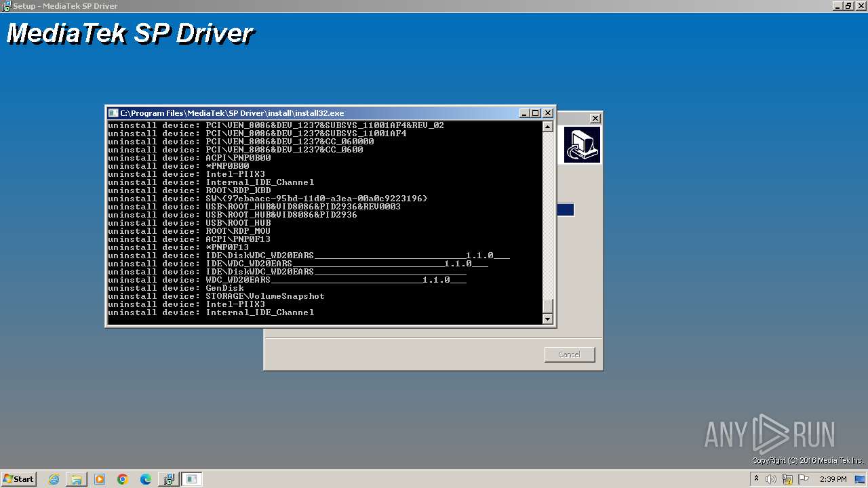Click the console title bar path text
The image size is (868, 488).
pos(232,113)
